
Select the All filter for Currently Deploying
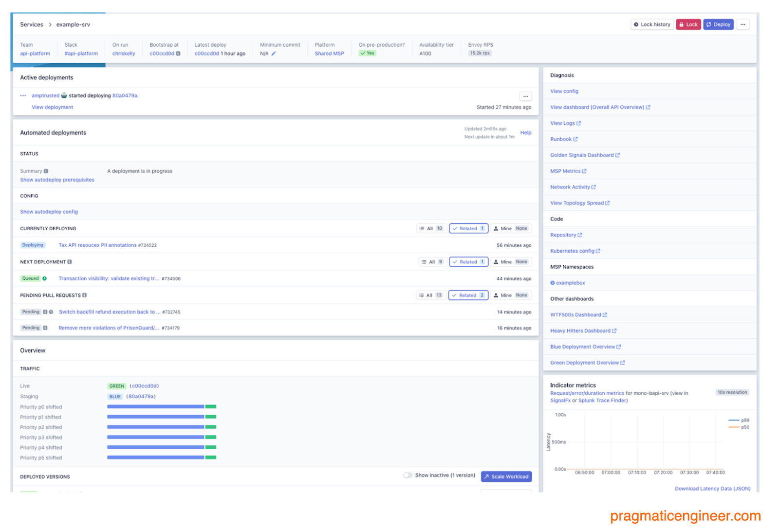[x=431, y=228]
